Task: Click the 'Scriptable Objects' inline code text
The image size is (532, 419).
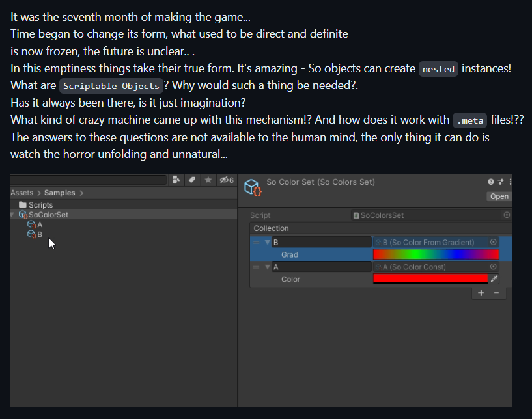Action: pos(111,86)
